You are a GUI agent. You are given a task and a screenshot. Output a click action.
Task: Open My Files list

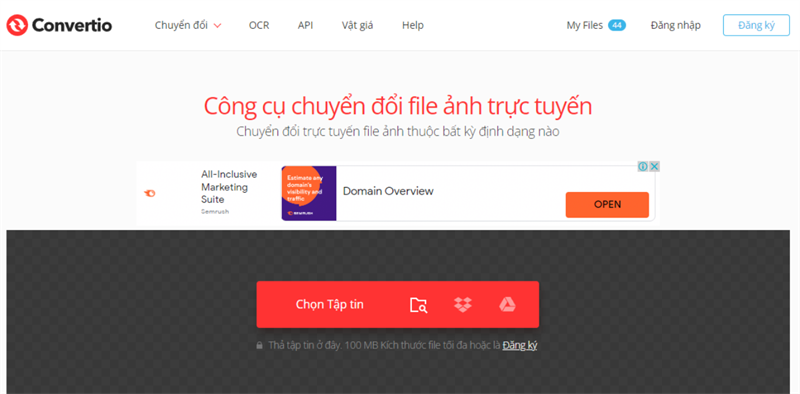pos(585,25)
